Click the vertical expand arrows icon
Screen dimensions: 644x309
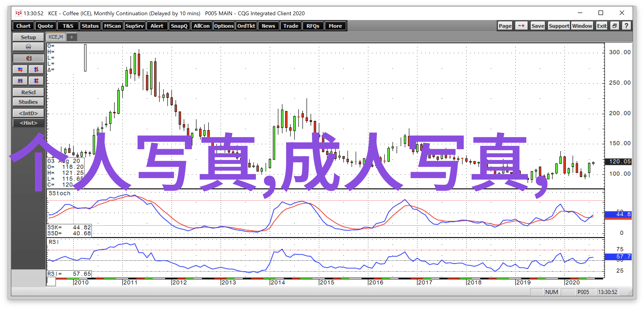(36, 70)
